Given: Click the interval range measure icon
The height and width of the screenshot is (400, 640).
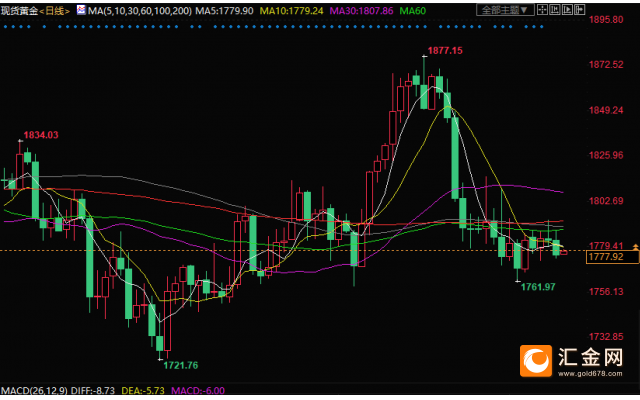Looking at the screenshot, I should pyautogui.click(x=555, y=10).
